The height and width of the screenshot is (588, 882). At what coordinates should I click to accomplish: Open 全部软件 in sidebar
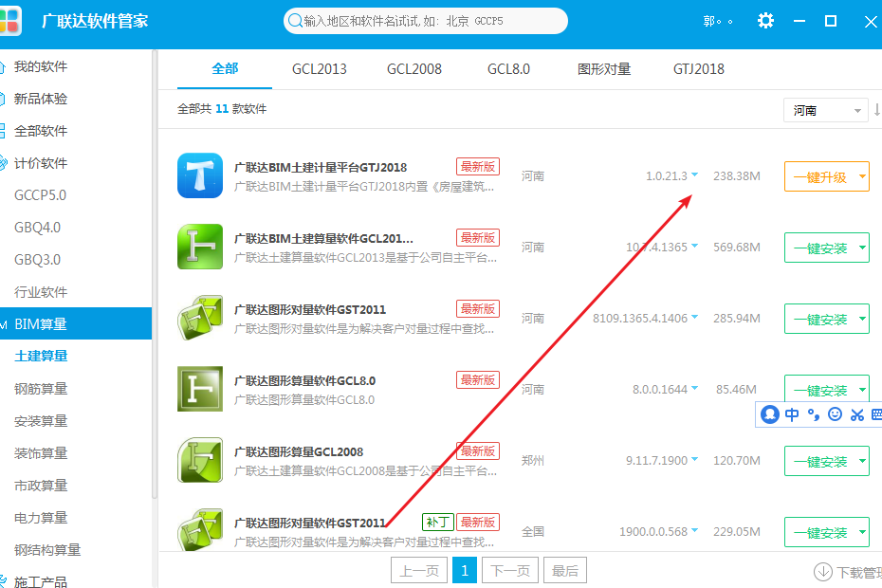(41, 131)
